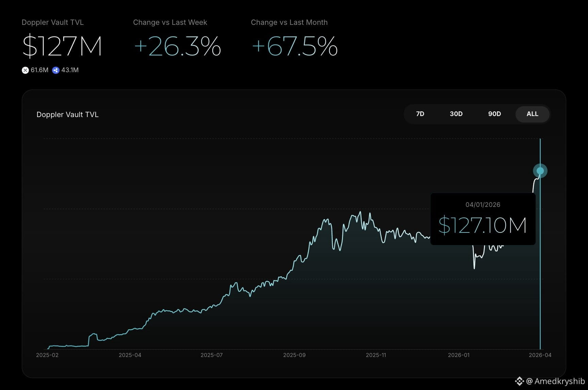Click the 2026-04 axis label
588x390 pixels.
tap(540, 355)
